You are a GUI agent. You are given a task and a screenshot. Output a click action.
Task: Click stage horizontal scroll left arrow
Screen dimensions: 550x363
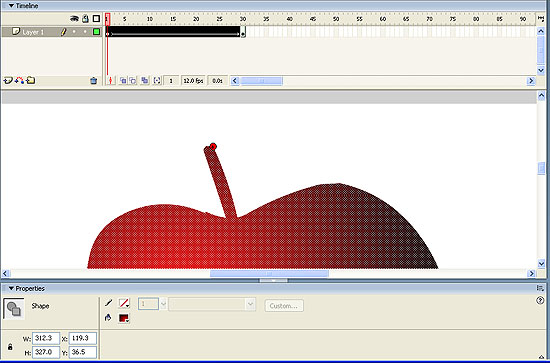coord(5,273)
